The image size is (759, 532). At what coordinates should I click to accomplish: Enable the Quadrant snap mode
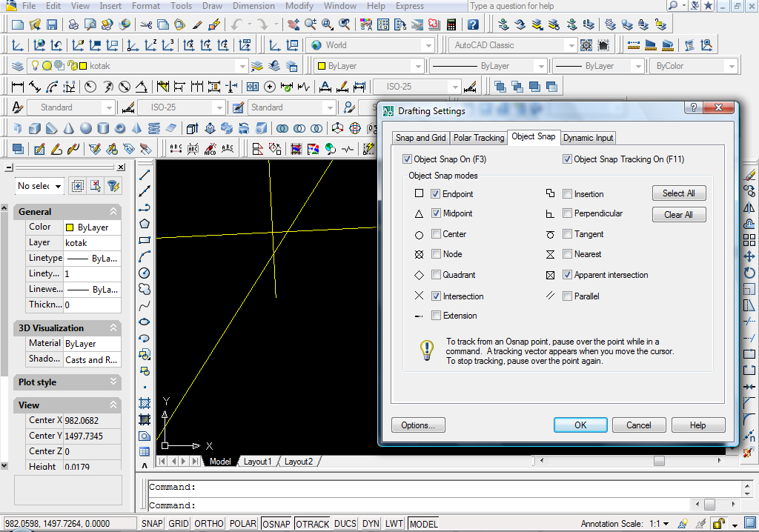(x=436, y=274)
